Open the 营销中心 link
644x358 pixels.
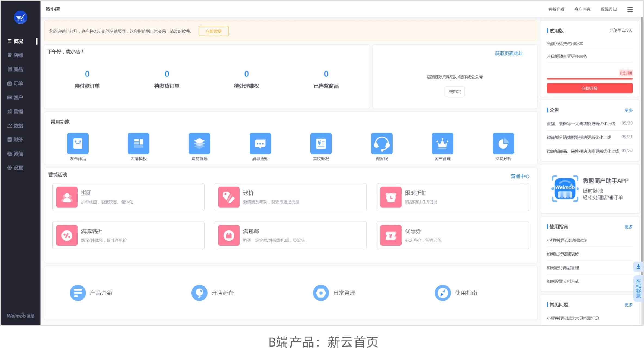click(x=520, y=177)
